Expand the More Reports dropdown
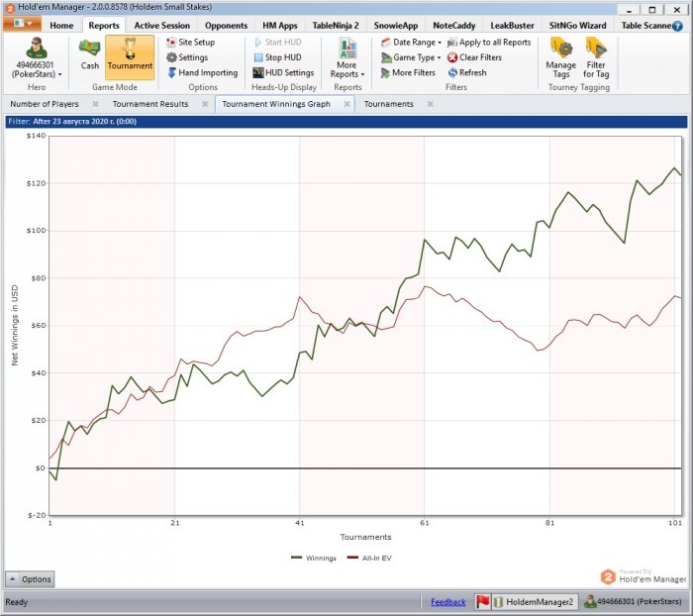Viewport: 693px width, 616px height. [x=346, y=57]
